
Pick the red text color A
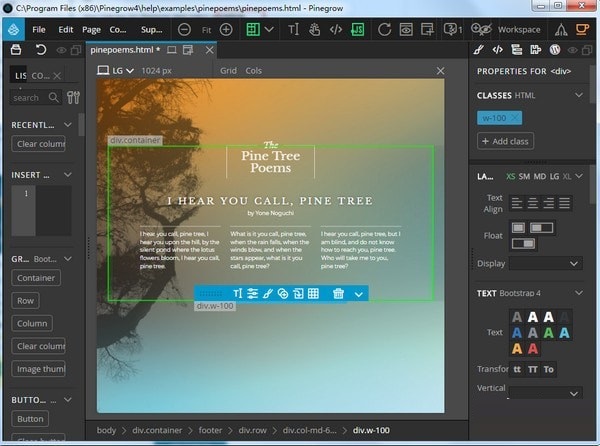[x=533, y=348]
